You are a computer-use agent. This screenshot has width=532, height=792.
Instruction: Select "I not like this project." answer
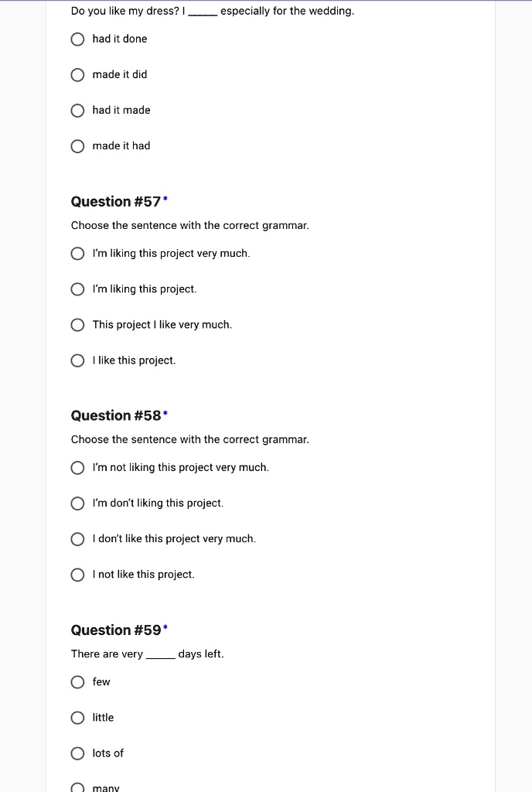click(x=77, y=575)
